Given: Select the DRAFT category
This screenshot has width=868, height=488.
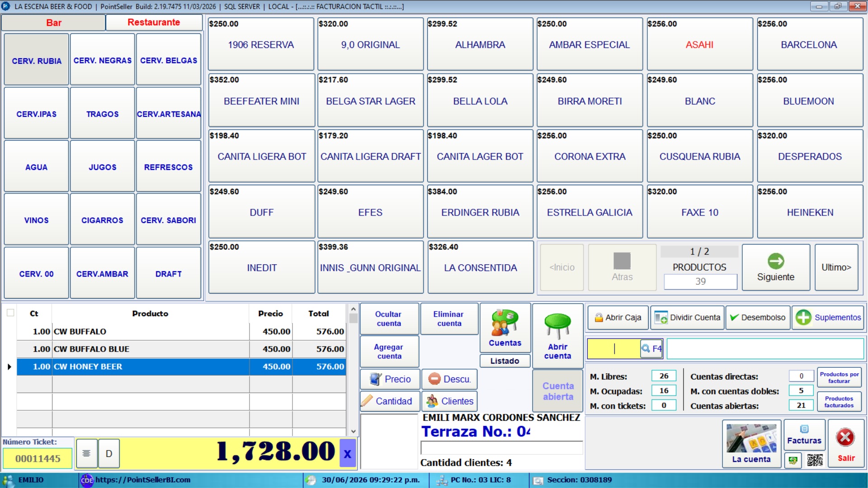Looking at the screenshot, I should pyautogui.click(x=169, y=274).
